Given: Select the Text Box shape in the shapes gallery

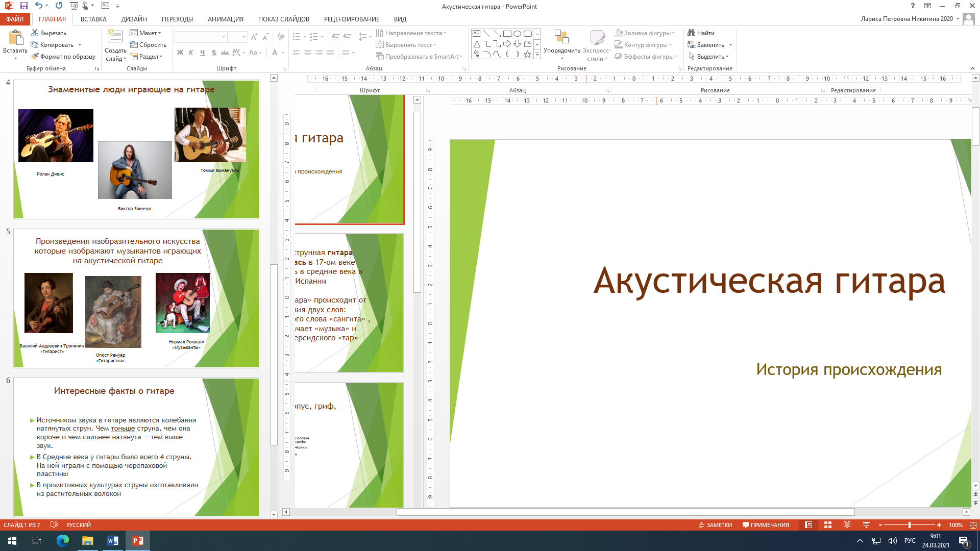Looking at the screenshot, I should 476,34.
